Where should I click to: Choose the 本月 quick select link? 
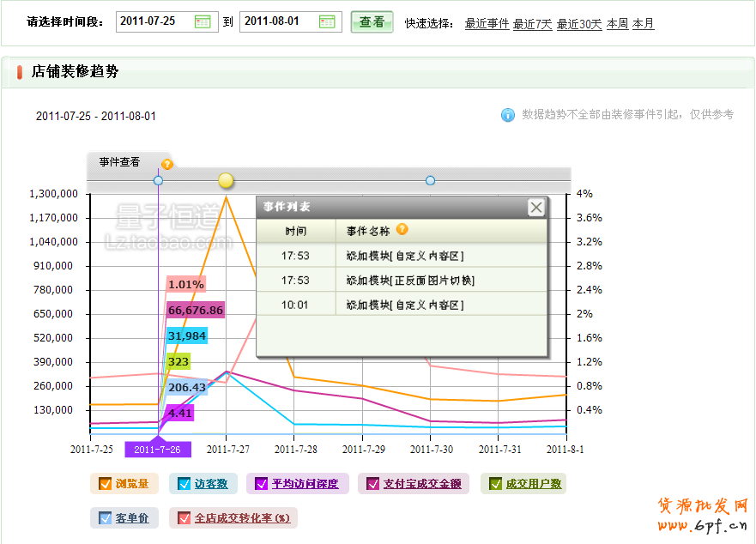[643, 24]
